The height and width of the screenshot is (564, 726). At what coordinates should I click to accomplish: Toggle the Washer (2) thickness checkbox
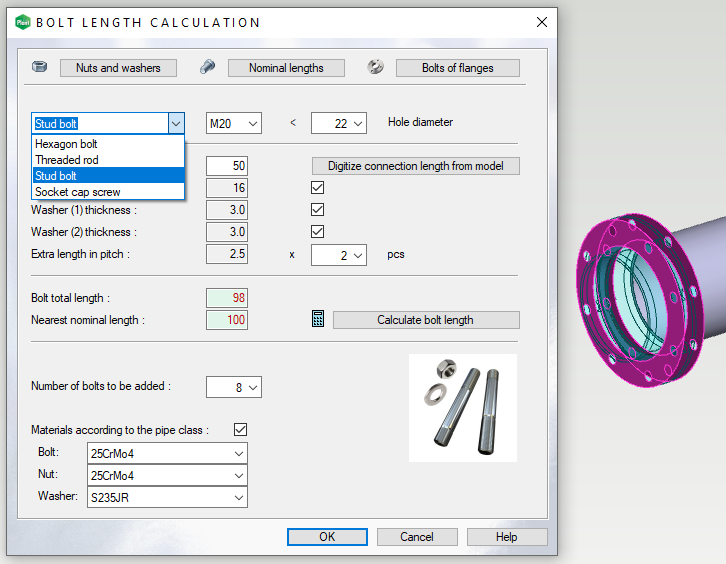click(318, 232)
